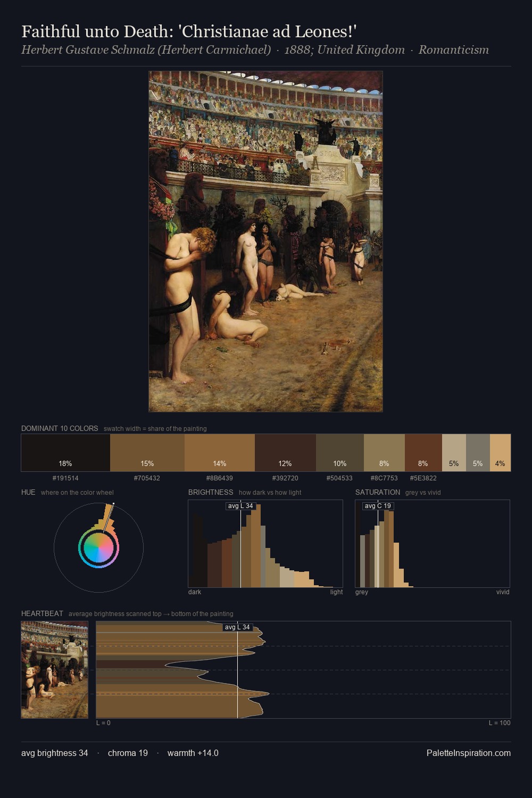Viewport: 532px width, 798px height.
Task: Click the hex code #392720
Action: (x=285, y=478)
